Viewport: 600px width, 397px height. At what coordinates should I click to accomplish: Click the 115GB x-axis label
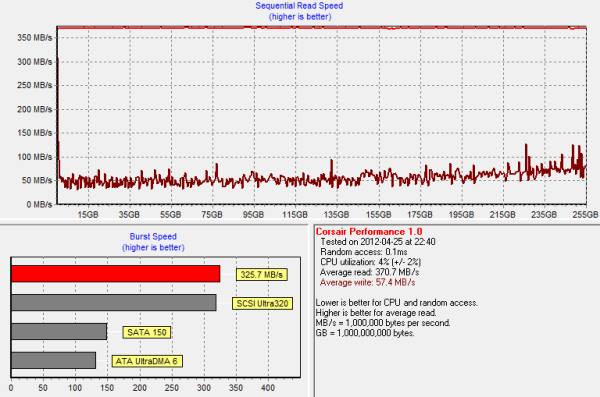(295, 215)
